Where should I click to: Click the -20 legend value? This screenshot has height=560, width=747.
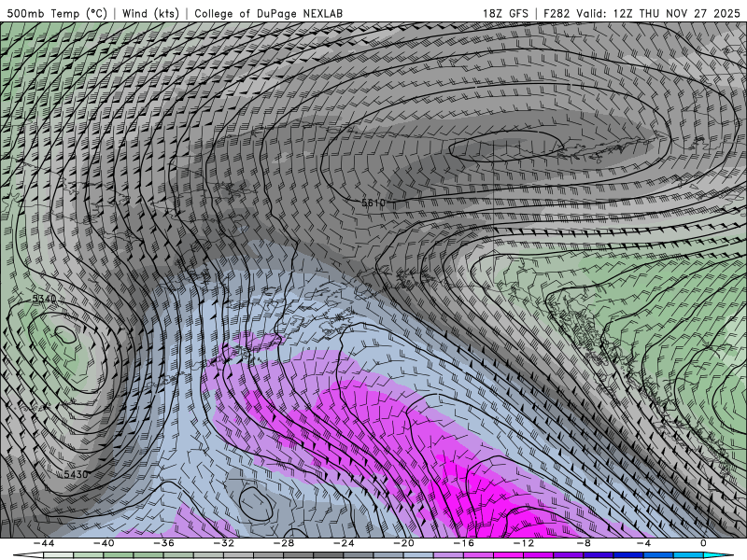pos(403,543)
